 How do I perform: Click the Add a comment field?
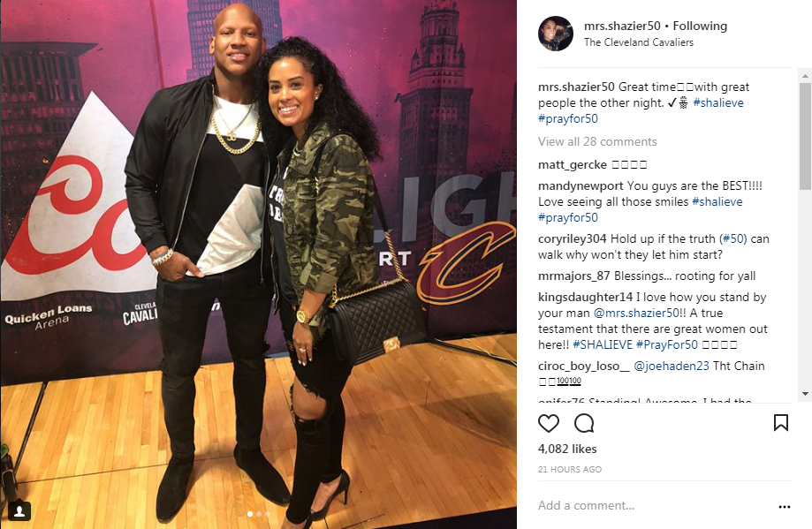[652, 506]
